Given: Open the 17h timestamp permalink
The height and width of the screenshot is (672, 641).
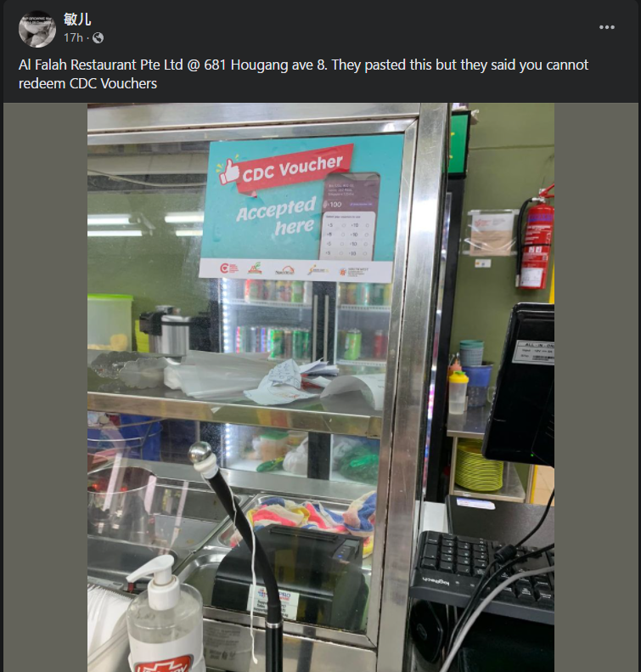Looking at the screenshot, I should [x=73, y=38].
